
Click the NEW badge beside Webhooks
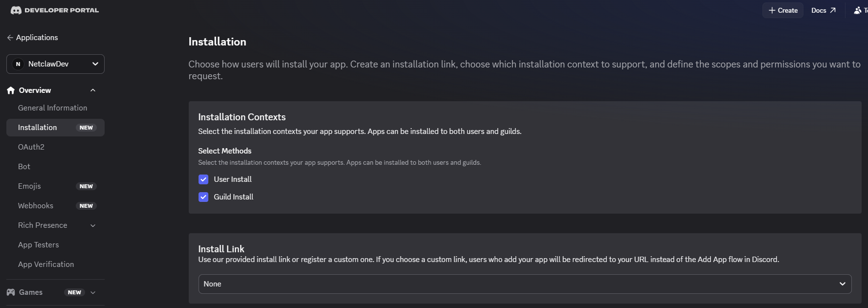pyautogui.click(x=86, y=206)
